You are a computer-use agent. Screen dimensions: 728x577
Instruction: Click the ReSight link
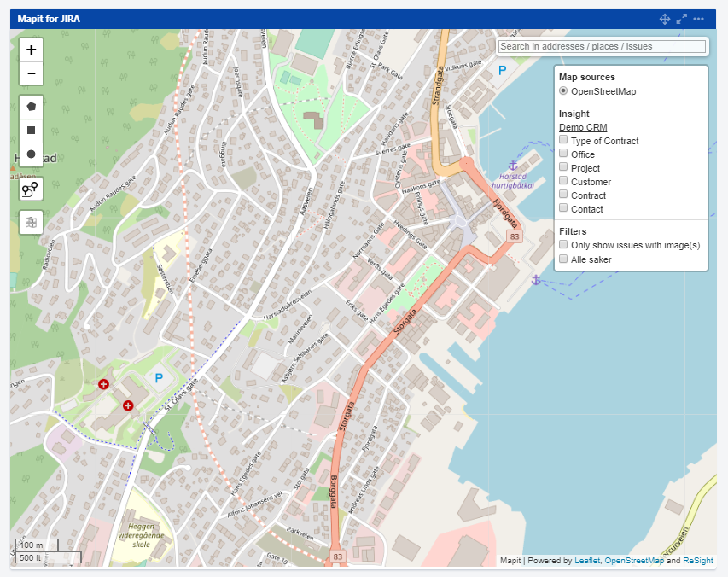(x=698, y=561)
